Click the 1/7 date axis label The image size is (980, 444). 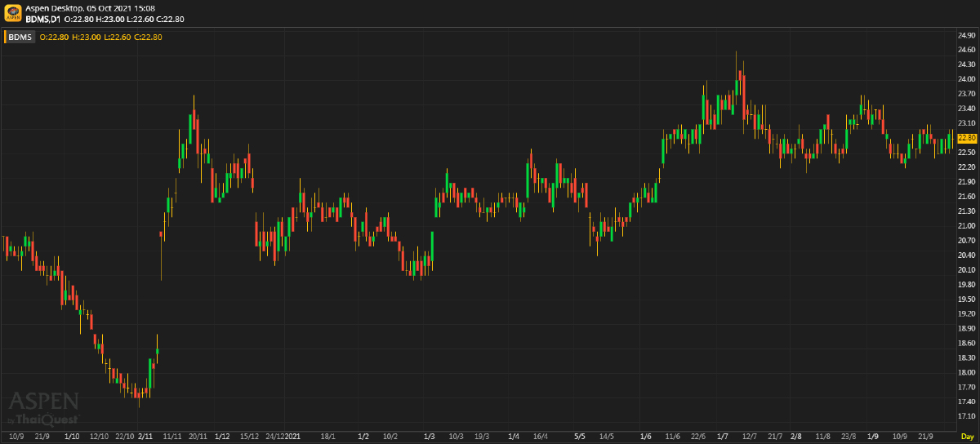pyautogui.click(x=722, y=437)
